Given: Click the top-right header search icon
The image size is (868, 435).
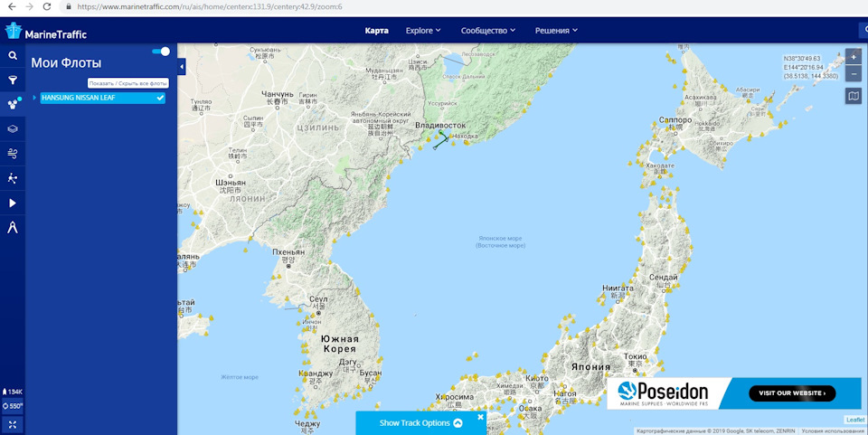Looking at the screenshot, I should 864,31.
